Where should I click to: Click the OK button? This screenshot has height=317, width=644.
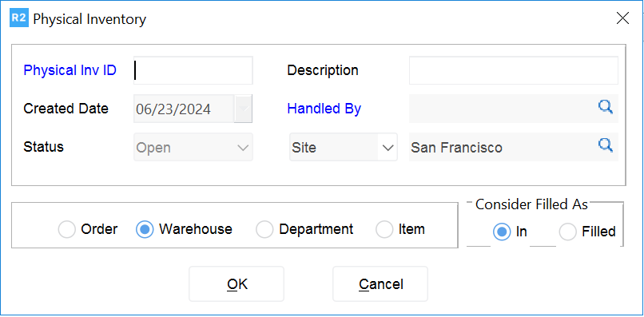[237, 283]
